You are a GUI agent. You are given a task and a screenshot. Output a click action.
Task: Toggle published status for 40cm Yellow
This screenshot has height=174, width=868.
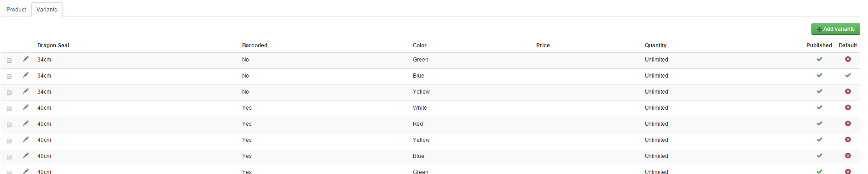[819, 140]
